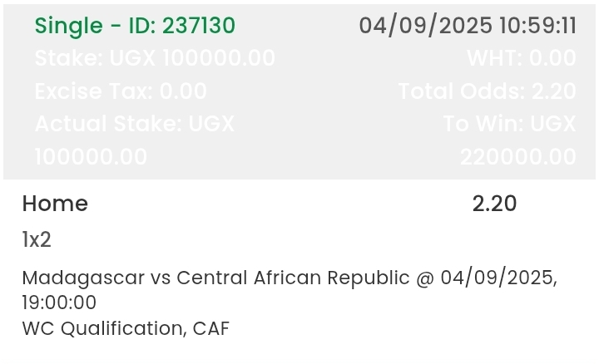The width and height of the screenshot is (599, 364).
Task: Click Central African Republic team name
Action: pyautogui.click(x=293, y=278)
